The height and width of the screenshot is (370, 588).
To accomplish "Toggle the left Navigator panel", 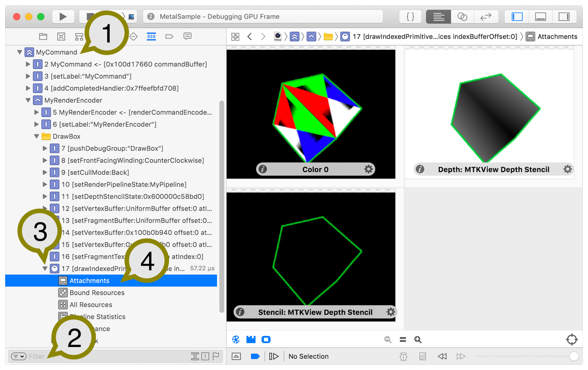I will pyautogui.click(x=517, y=16).
